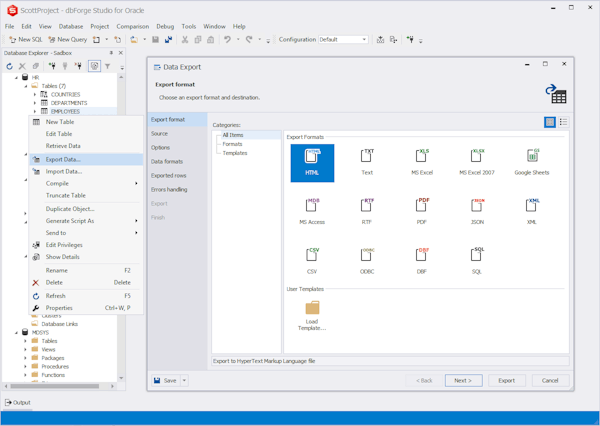Click the Export button
Image resolution: width=600 pixels, height=426 pixels.
point(507,380)
